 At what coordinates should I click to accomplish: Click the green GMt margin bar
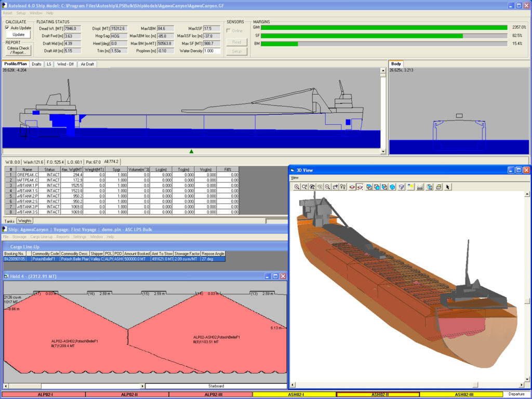coord(384,27)
